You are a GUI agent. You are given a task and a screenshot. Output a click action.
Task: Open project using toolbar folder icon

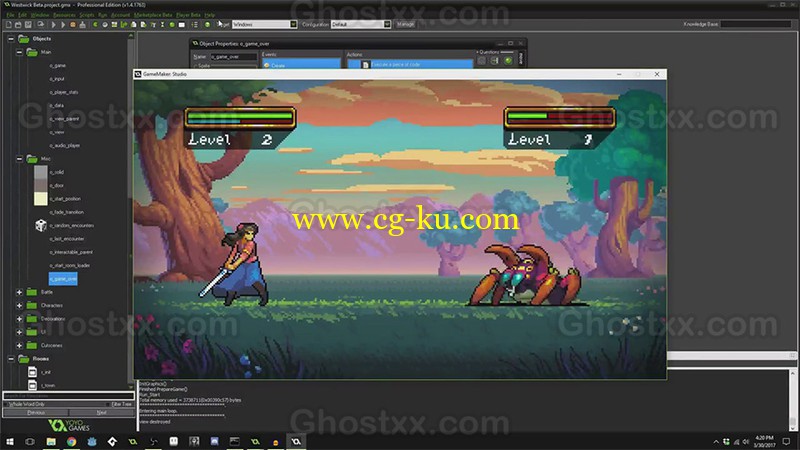[18, 24]
